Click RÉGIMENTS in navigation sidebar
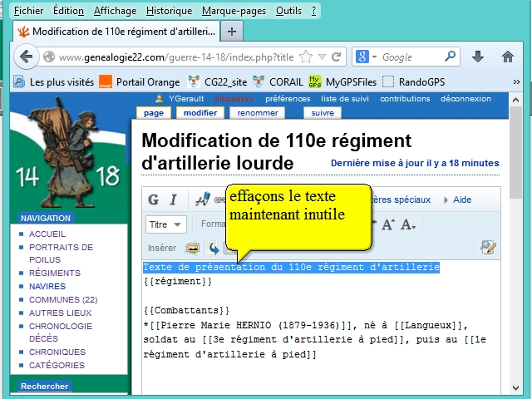532x399 pixels. [55, 273]
